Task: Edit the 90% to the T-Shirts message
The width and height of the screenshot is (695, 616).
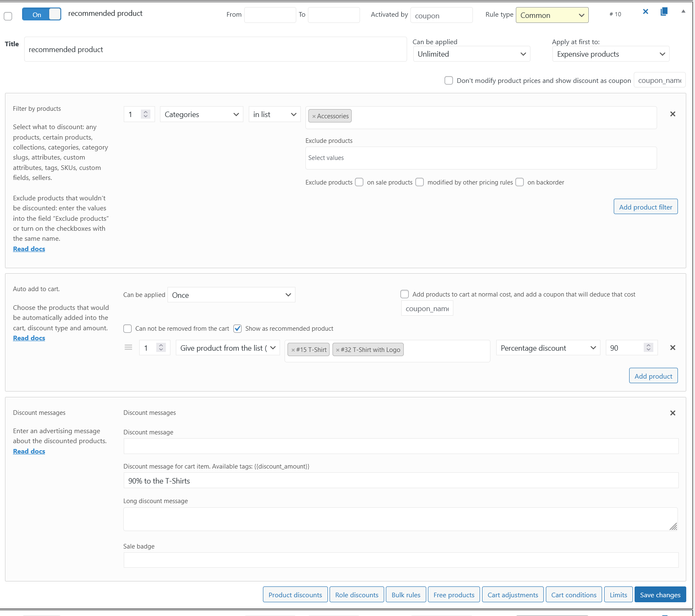Action: (x=401, y=480)
